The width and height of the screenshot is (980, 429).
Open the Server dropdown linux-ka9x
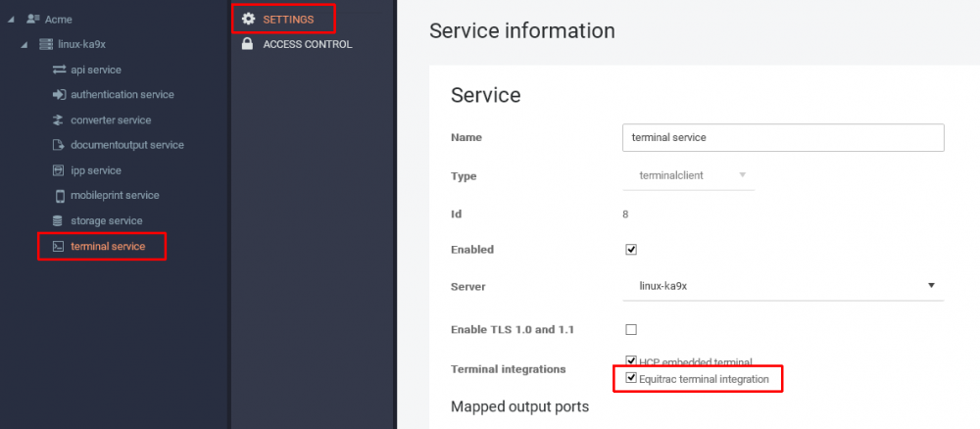click(x=783, y=286)
